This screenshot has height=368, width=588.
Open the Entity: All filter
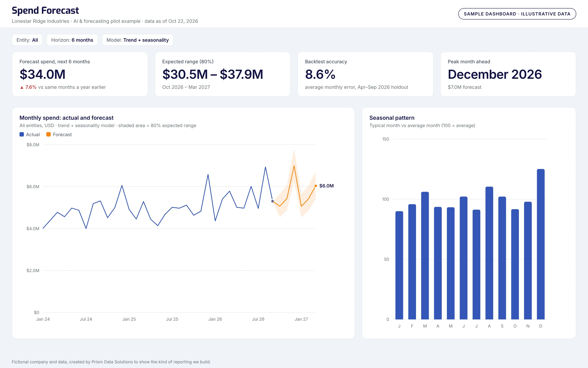pos(27,40)
